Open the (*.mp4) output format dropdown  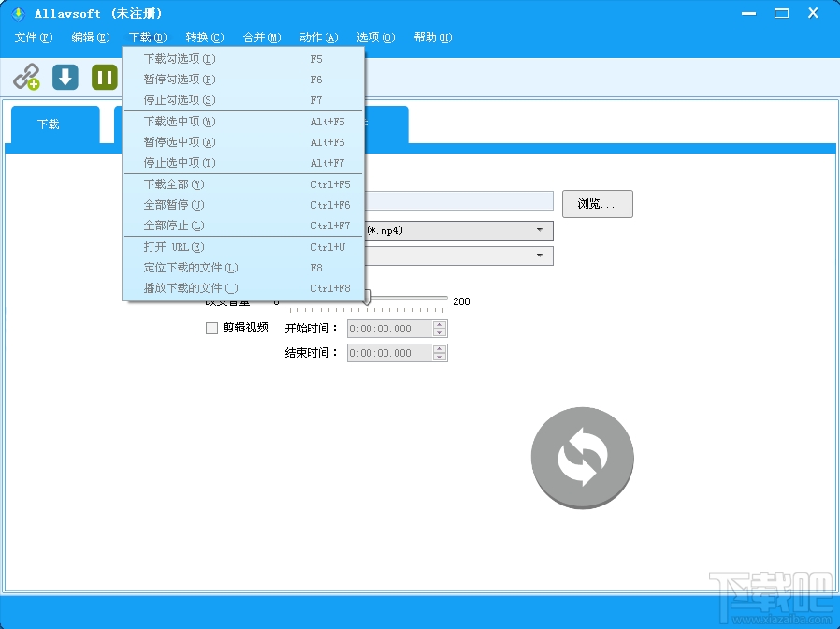pos(539,229)
